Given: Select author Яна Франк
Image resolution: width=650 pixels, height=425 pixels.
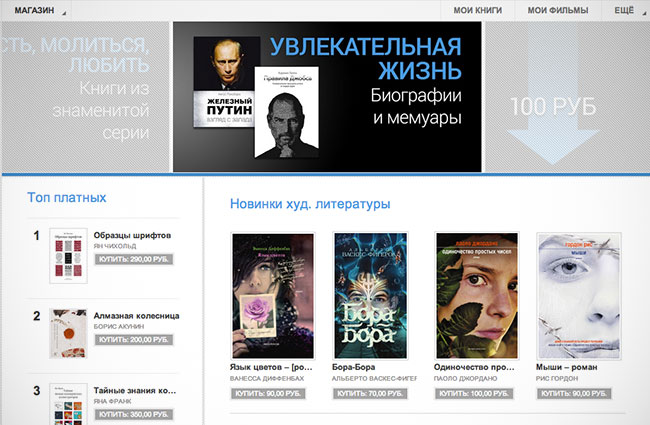Looking at the screenshot, I should [x=112, y=401].
